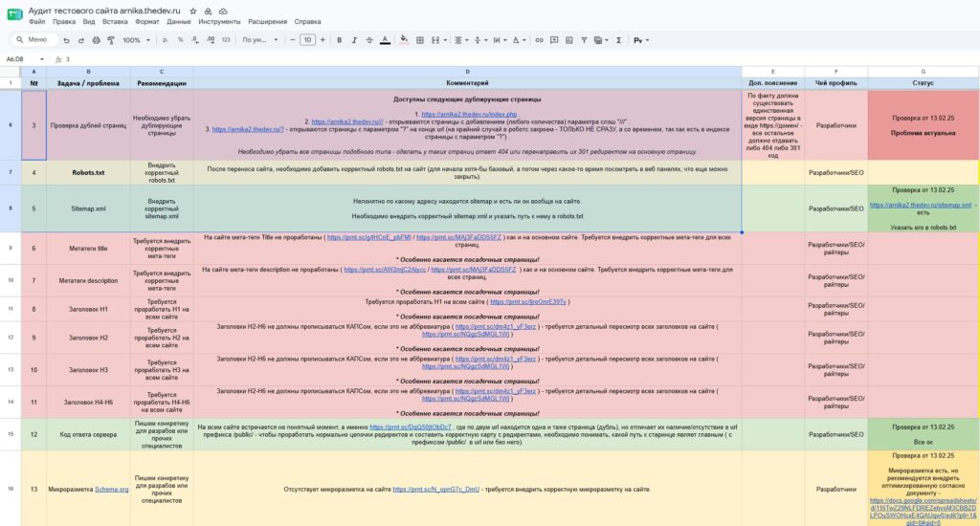Viewport: 980px width, 526px height.
Task: Open the 123 number format menu
Action: pos(226,40)
